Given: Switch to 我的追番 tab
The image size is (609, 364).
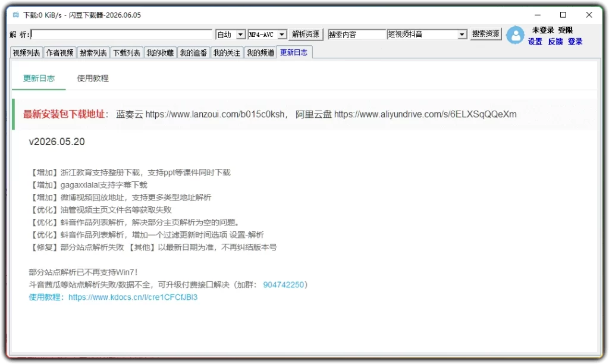Looking at the screenshot, I should coord(193,53).
